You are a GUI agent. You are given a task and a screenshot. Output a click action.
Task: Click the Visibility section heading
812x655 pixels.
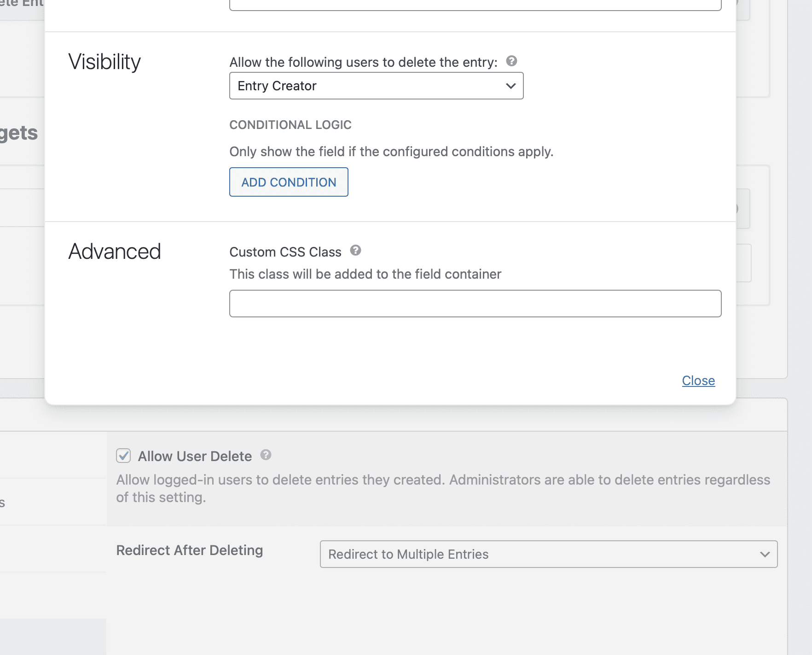tap(104, 62)
